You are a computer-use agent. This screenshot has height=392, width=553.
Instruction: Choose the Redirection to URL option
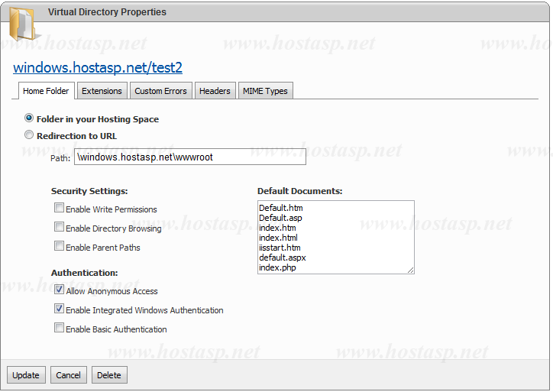(30, 135)
